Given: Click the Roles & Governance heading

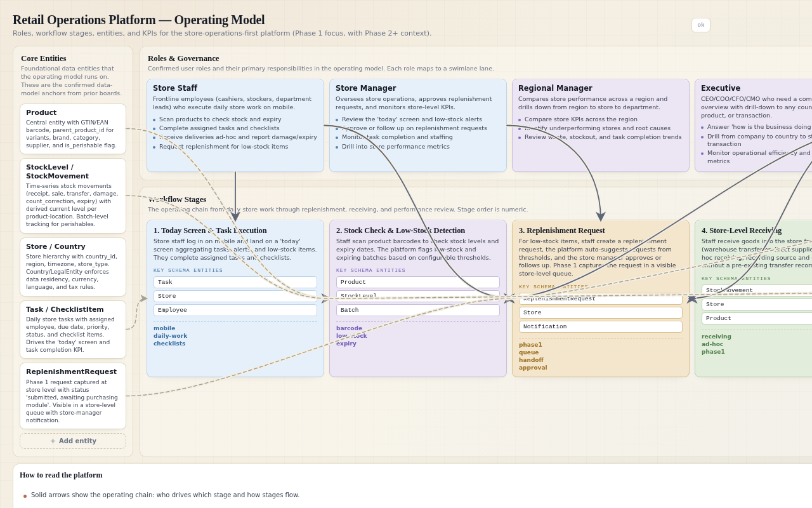Looking at the screenshot, I should (x=183, y=58).
